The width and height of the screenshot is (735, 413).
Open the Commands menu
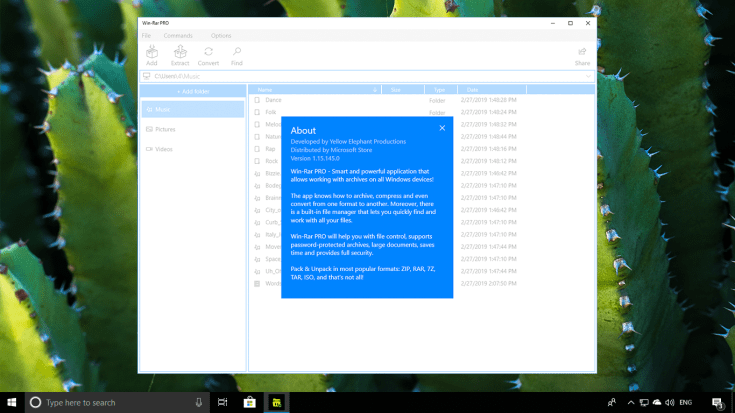pos(178,35)
